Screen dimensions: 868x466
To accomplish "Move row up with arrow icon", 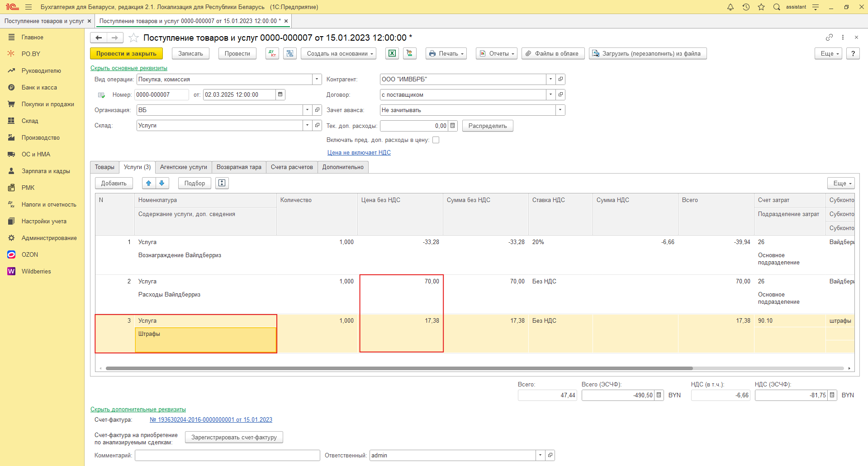I will coord(148,183).
